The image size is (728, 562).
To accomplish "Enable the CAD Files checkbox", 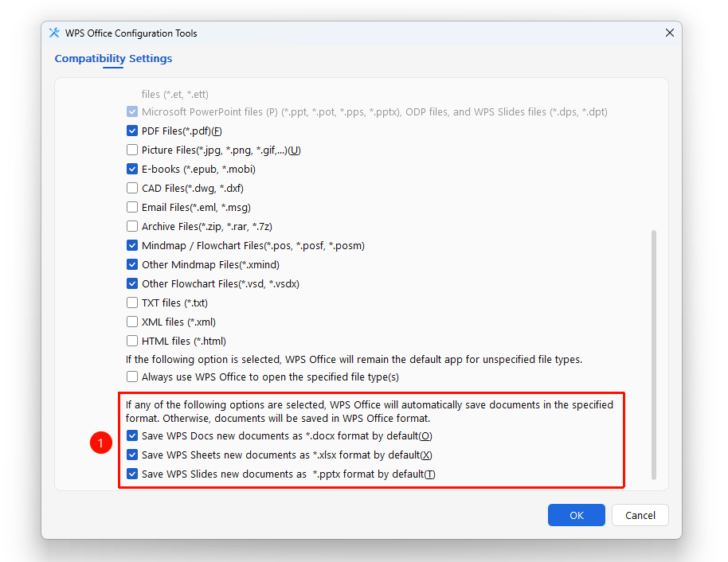I will coord(132,188).
